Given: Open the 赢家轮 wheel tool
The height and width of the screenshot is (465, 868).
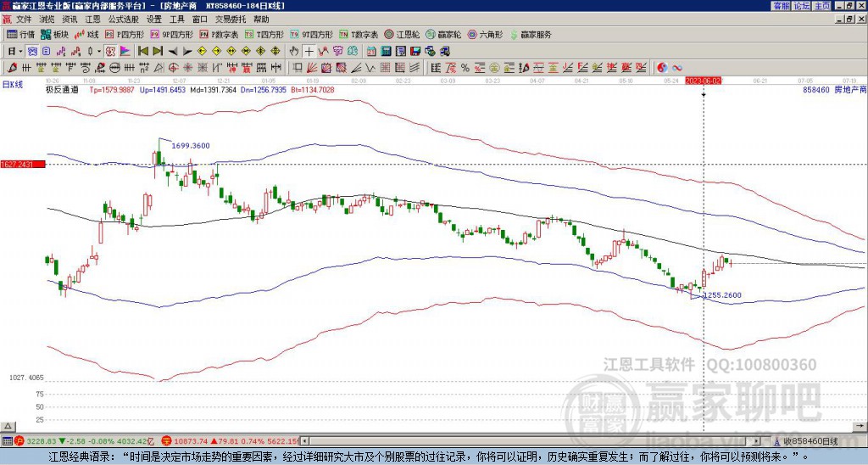Looking at the screenshot, I should [x=443, y=34].
